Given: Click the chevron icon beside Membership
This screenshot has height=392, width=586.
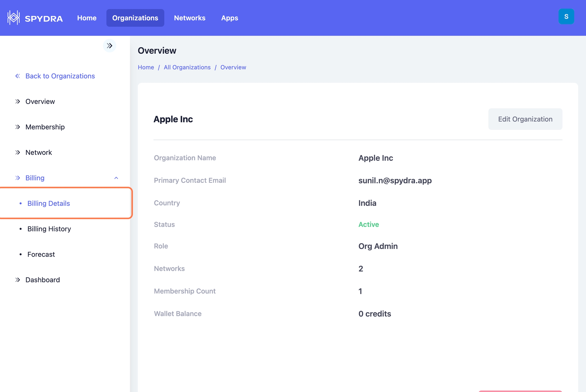Looking at the screenshot, I should pos(18,127).
